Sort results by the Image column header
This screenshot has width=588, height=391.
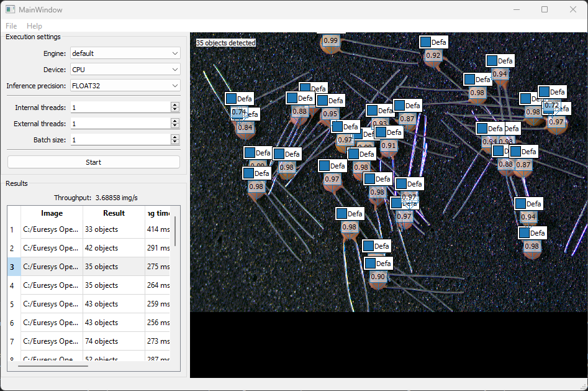coord(52,213)
